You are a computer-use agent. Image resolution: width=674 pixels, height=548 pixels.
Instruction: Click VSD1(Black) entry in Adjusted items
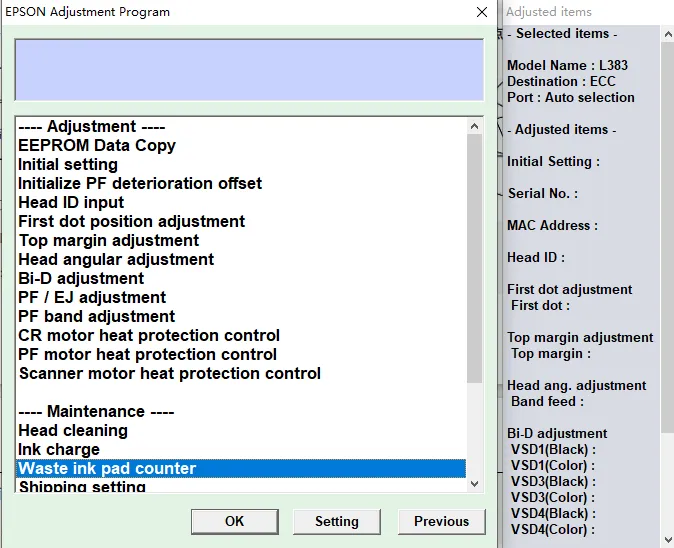(553, 450)
